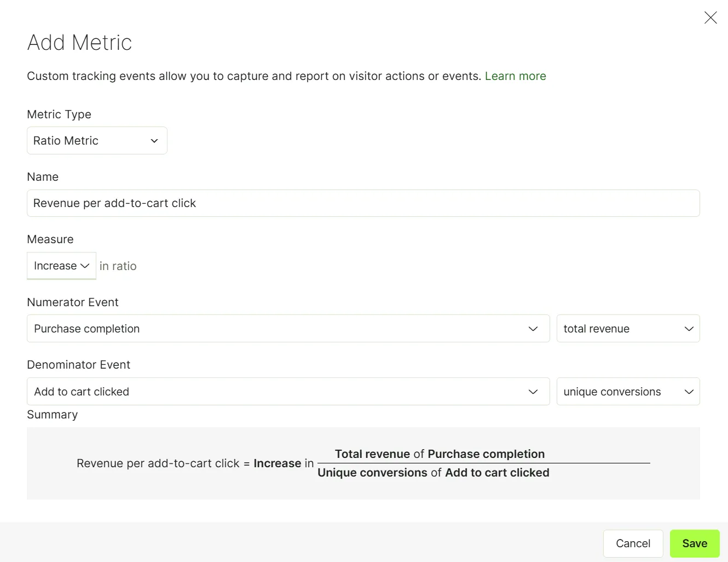Click 'Total revenue of Purchase completion' text
Viewport: 728px width, 562px height.
click(x=440, y=454)
